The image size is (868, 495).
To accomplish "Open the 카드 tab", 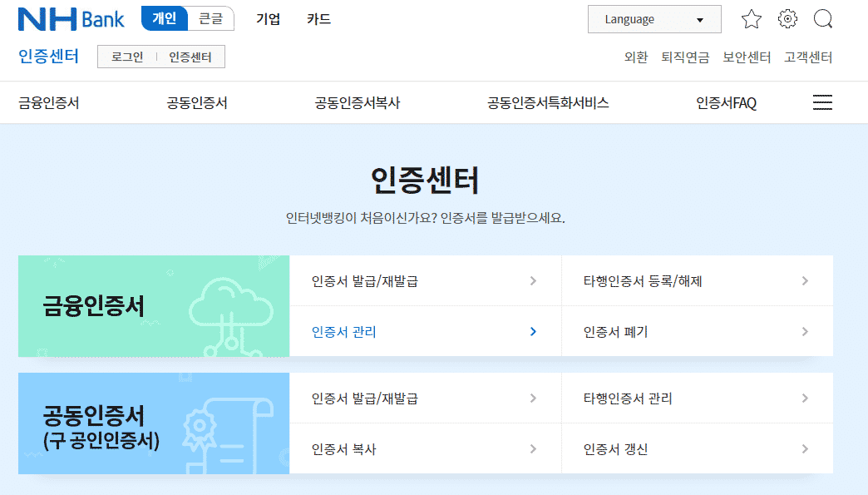I will click(x=319, y=19).
